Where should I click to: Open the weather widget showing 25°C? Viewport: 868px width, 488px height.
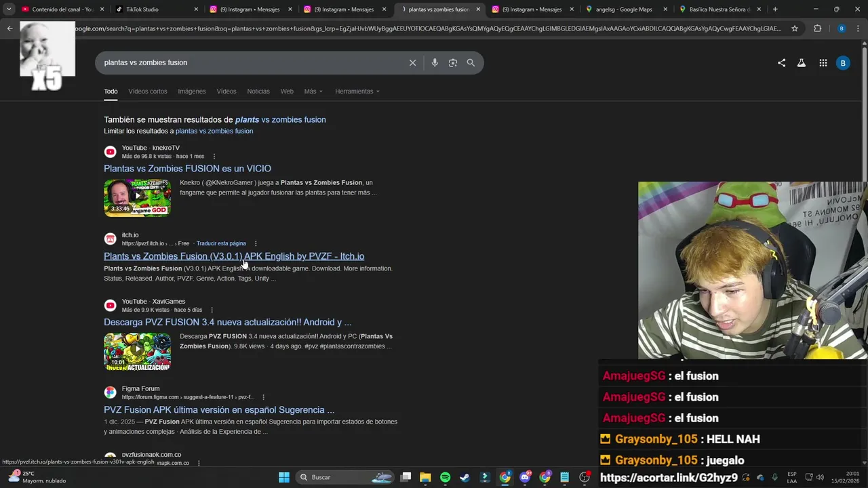[x=37, y=477]
